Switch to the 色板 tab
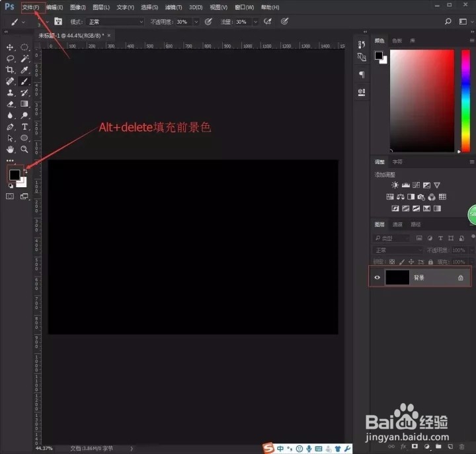The height and width of the screenshot is (454, 476). pos(397,40)
